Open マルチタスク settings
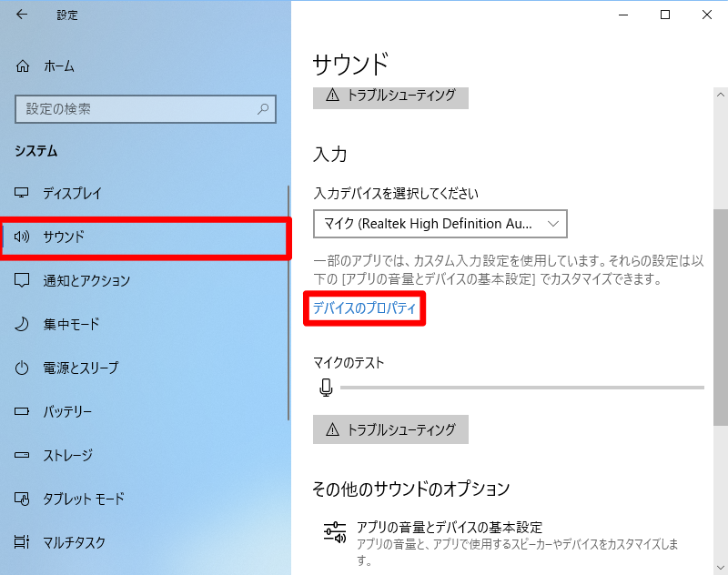Screen dimensions: 728x575 click(x=144, y=542)
